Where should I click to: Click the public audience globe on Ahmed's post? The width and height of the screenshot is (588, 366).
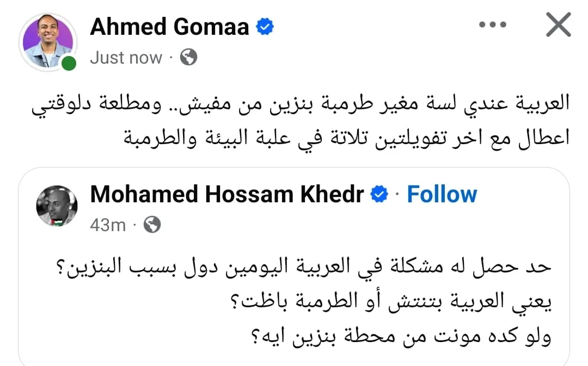(x=187, y=58)
